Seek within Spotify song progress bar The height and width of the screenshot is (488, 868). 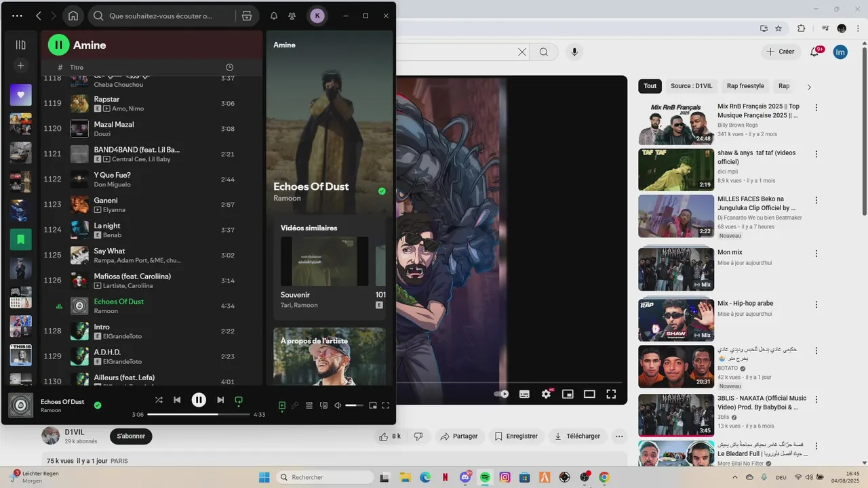coord(199,414)
